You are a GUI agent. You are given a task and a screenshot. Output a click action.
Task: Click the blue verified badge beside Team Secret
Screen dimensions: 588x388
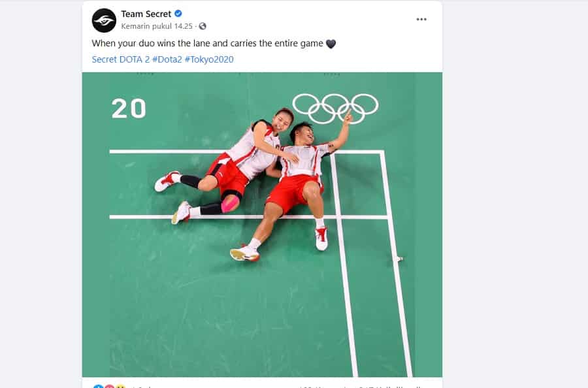(x=178, y=14)
